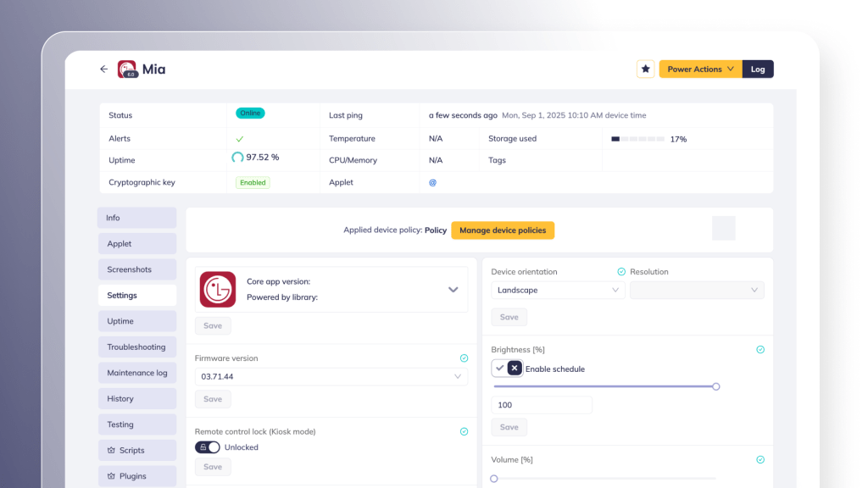Disable brightness schedule with the X option
The image size is (868, 488).
coord(515,369)
